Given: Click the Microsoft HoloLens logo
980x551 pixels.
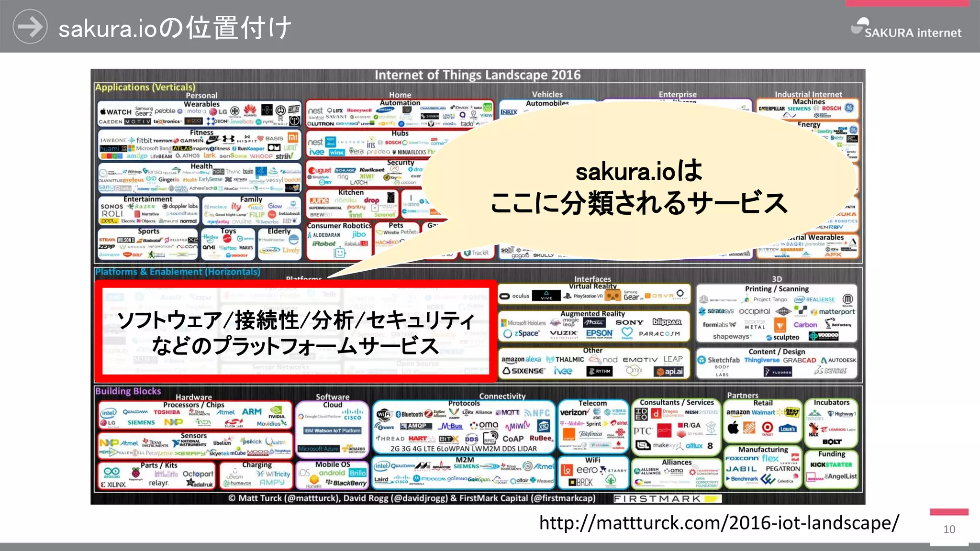Looking at the screenshot, I should tap(523, 323).
